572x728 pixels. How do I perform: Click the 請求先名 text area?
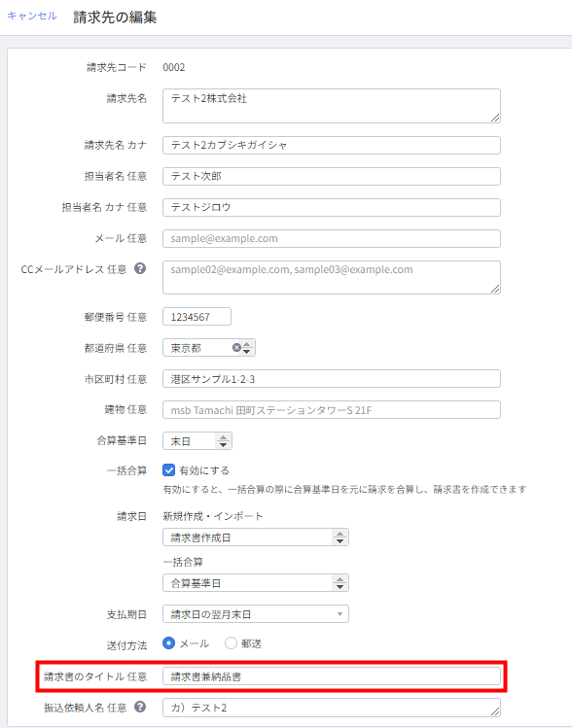tap(332, 106)
